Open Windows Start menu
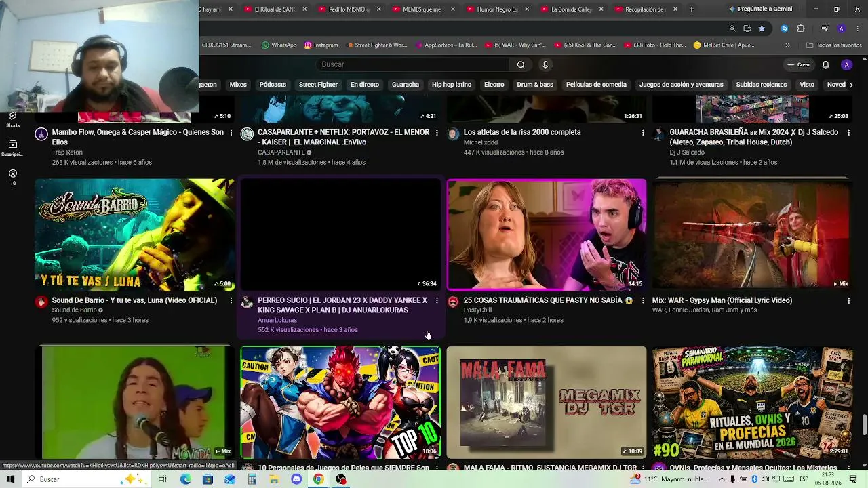The image size is (868, 488). point(11,479)
